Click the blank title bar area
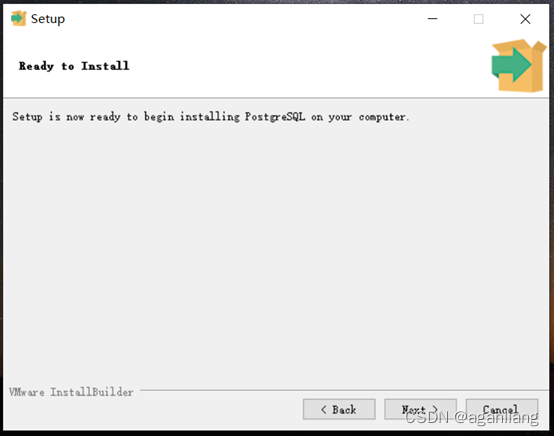This screenshot has height=436, width=554. click(x=244, y=19)
